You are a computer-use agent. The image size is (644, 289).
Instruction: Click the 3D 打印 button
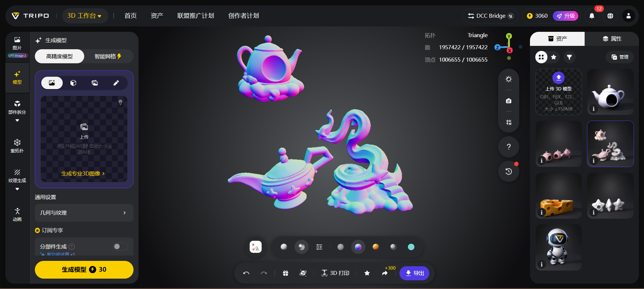click(x=335, y=273)
